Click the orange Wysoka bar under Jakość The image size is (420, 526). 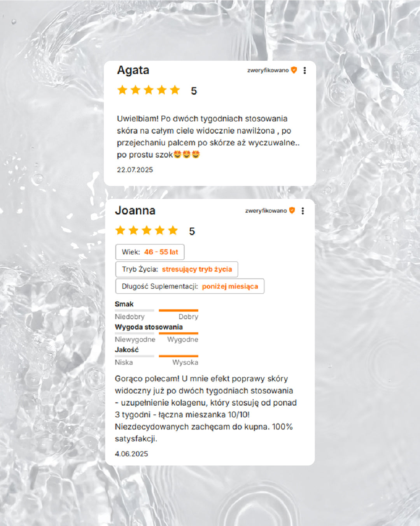(x=178, y=356)
